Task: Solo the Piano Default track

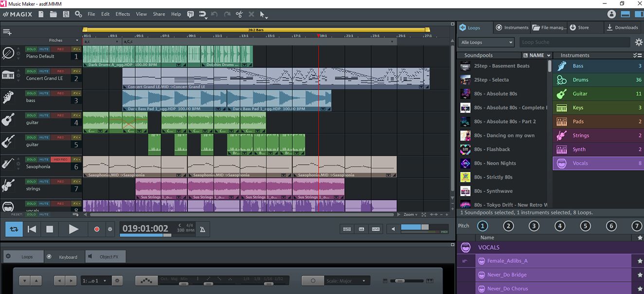Action: pos(31,49)
